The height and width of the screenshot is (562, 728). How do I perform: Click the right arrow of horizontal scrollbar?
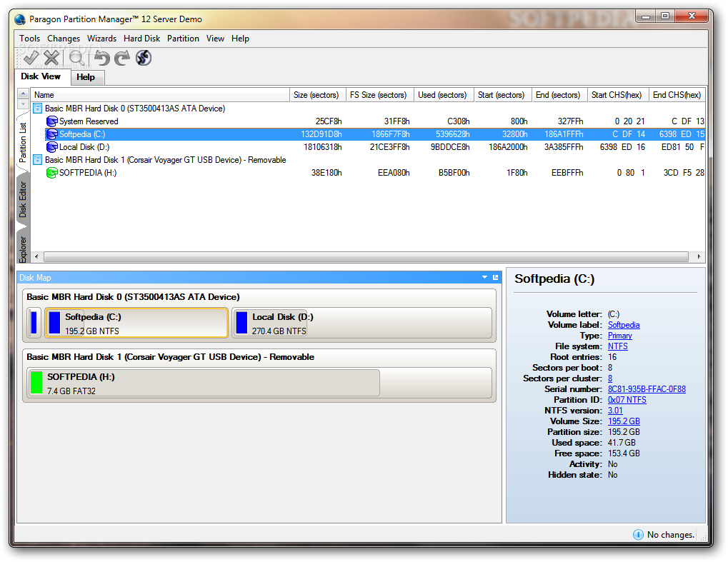point(699,256)
